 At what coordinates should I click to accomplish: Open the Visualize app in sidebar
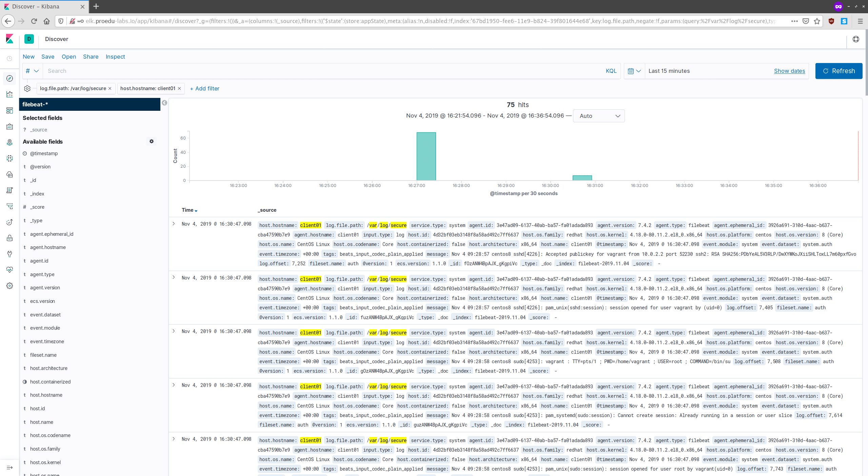point(9,95)
